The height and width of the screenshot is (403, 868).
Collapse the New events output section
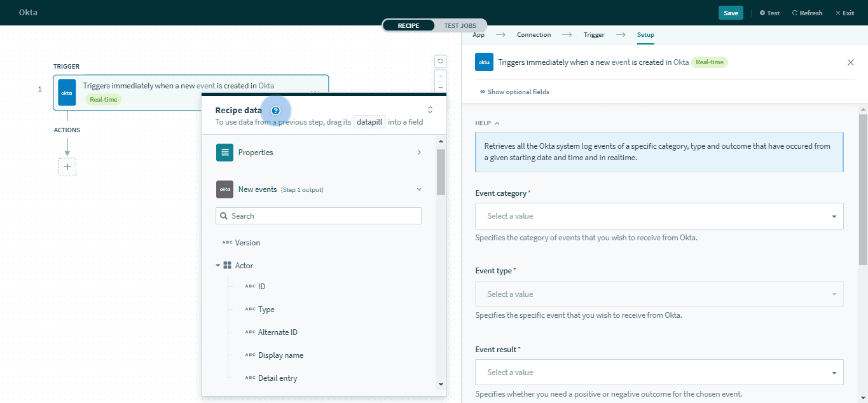tap(418, 189)
